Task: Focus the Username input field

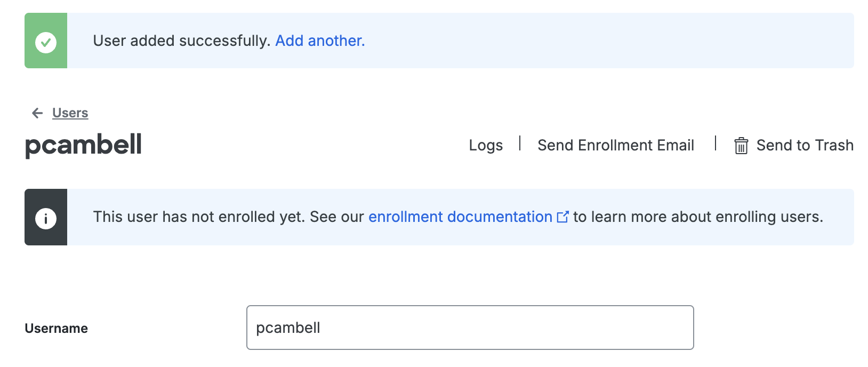Action: tap(470, 328)
